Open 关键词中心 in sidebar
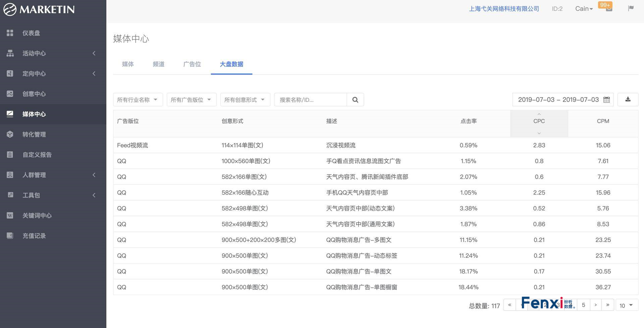Image resolution: width=644 pixels, height=328 pixels. 37,215
